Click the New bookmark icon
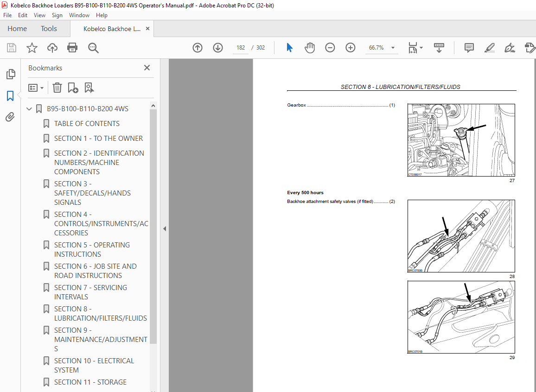 click(x=73, y=88)
